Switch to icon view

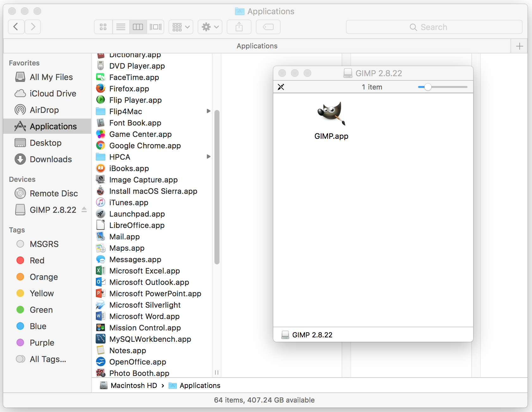tap(103, 27)
